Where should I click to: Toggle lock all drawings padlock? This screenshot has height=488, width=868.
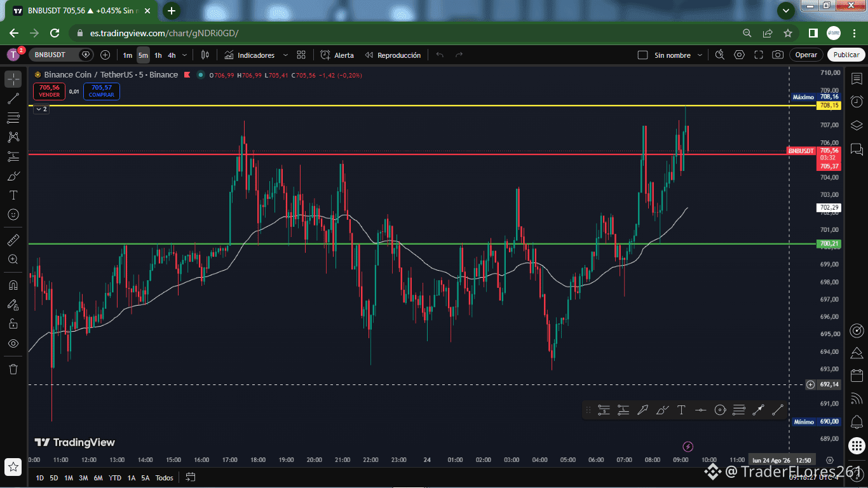pos(13,324)
